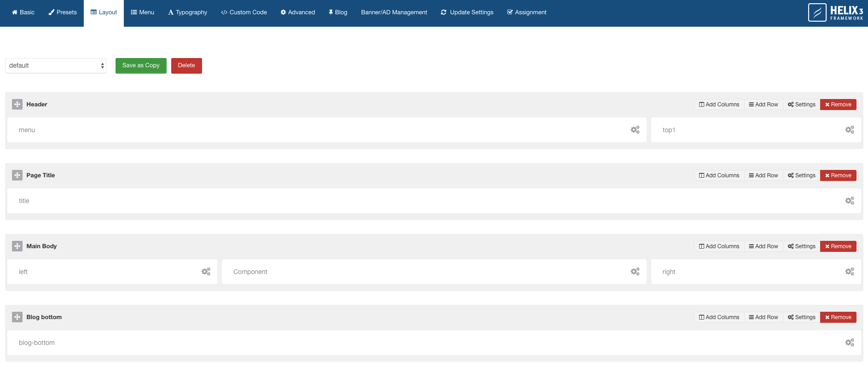Click the gear icon in the menu column
The image size is (868, 367).
click(635, 130)
